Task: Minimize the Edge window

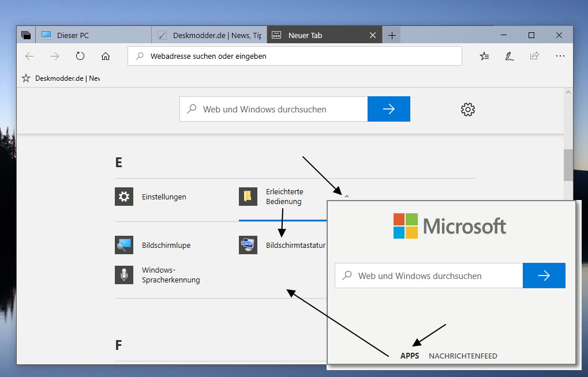Action: pos(504,35)
